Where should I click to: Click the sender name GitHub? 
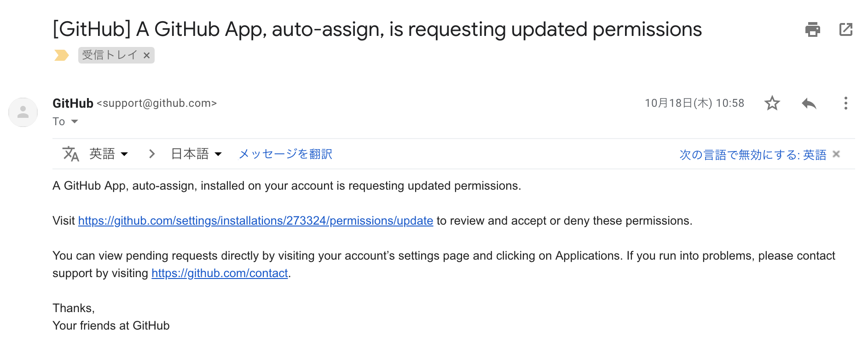pyautogui.click(x=73, y=103)
